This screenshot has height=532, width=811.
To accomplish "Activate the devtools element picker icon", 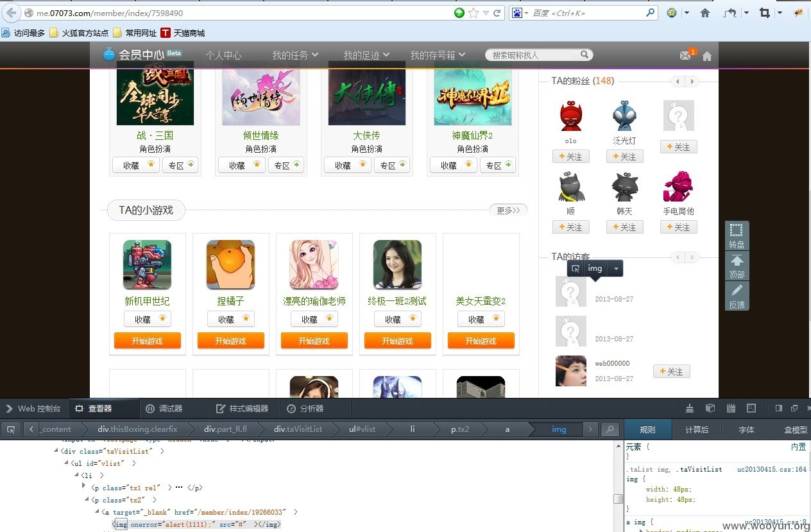I will 10,429.
